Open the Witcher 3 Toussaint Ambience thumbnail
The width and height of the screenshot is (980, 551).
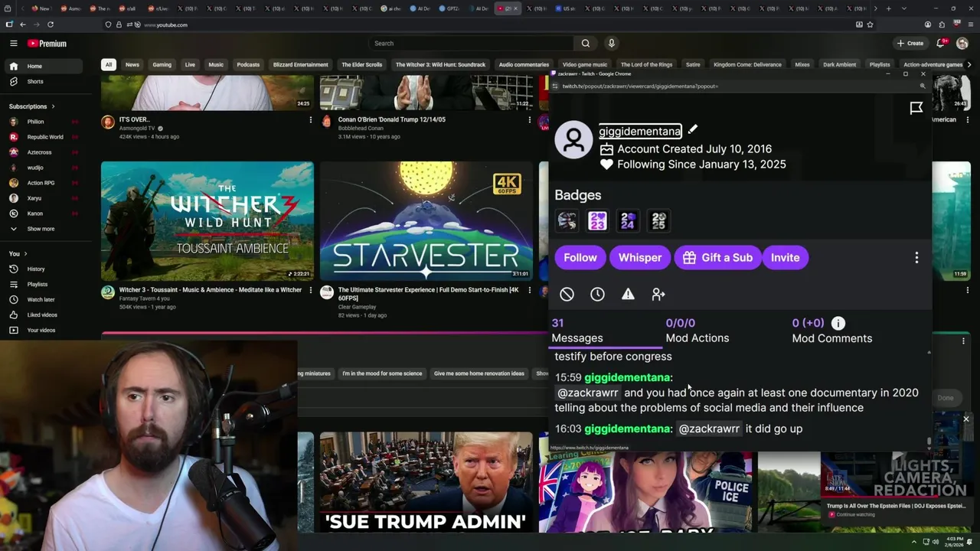(x=207, y=221)
